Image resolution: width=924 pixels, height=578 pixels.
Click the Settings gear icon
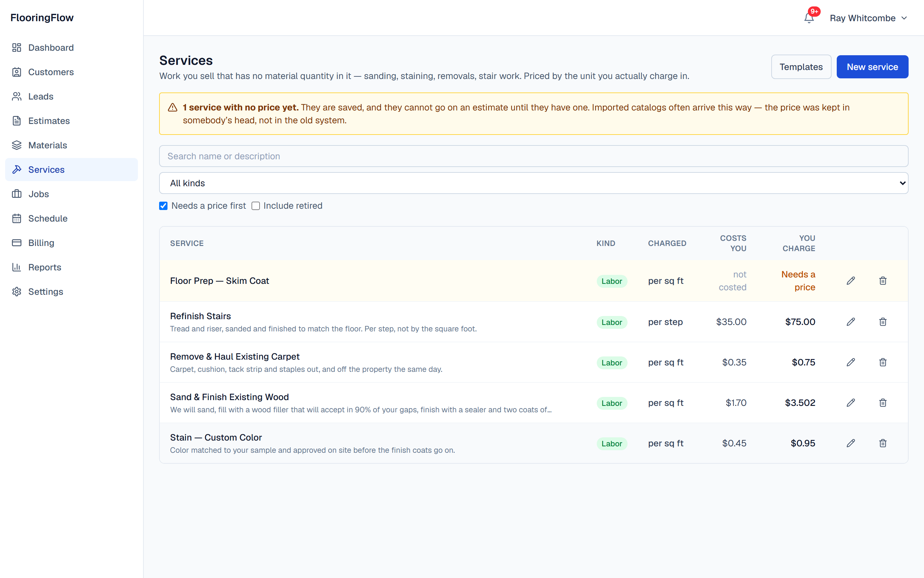tap(16, 292)
